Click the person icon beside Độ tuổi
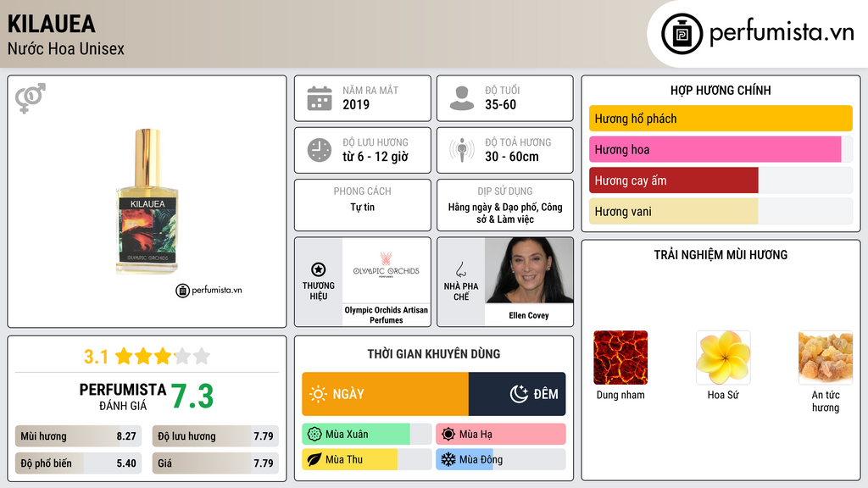Screen dimensions: 868x488 (x=462, y=98)
